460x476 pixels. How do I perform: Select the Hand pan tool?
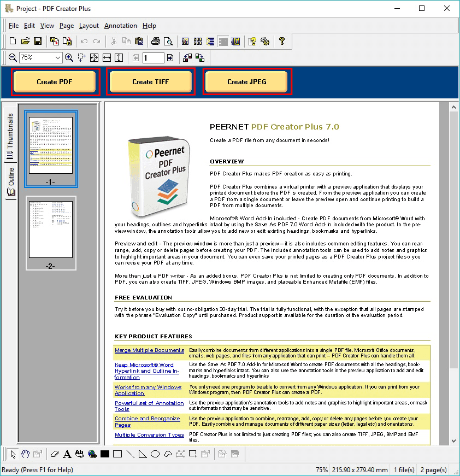pyautogui.click(x=25, y=454)
